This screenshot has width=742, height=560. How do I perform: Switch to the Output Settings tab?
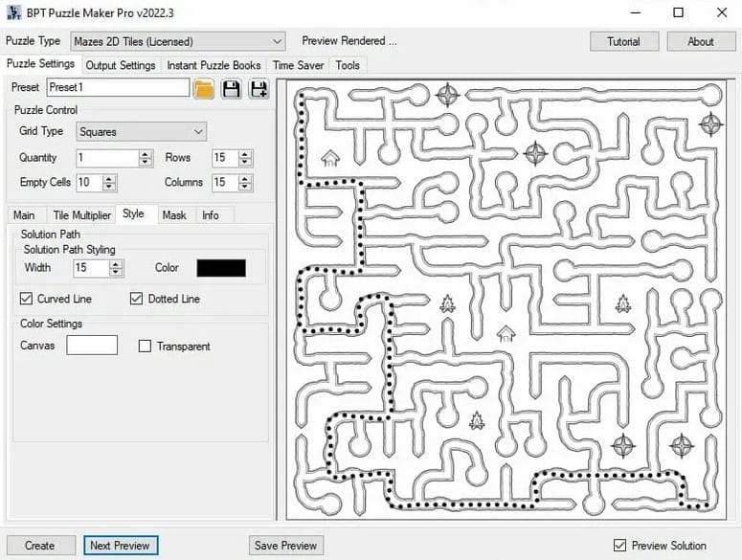(x=121, y=65)
